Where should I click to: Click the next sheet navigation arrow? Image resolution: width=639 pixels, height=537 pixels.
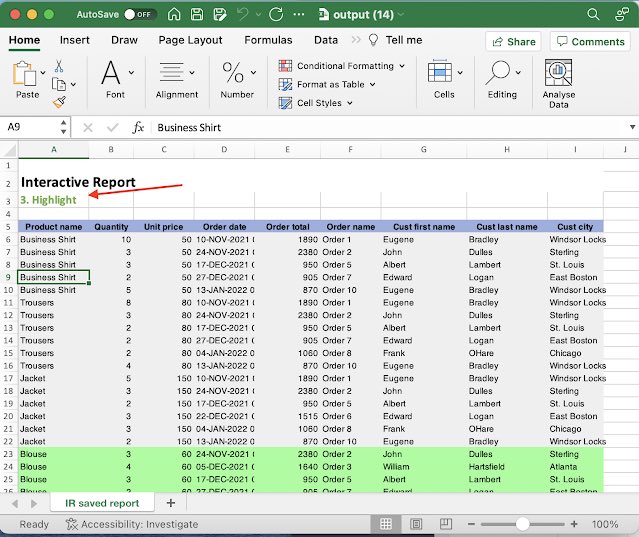point(34,504)
